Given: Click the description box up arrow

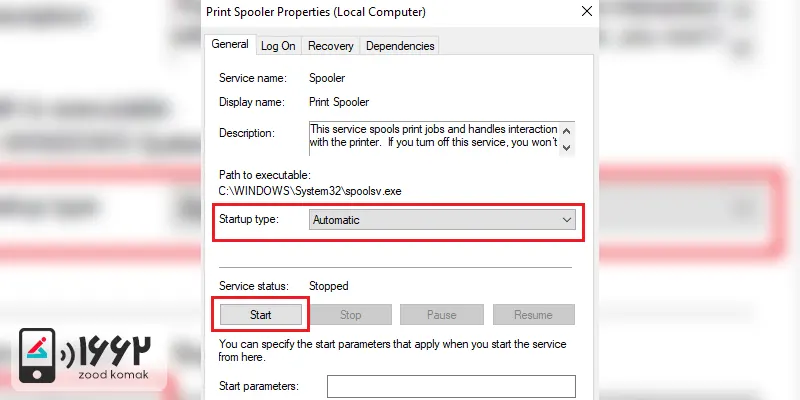Looking at the screenshot, I should tap(566, 131).
